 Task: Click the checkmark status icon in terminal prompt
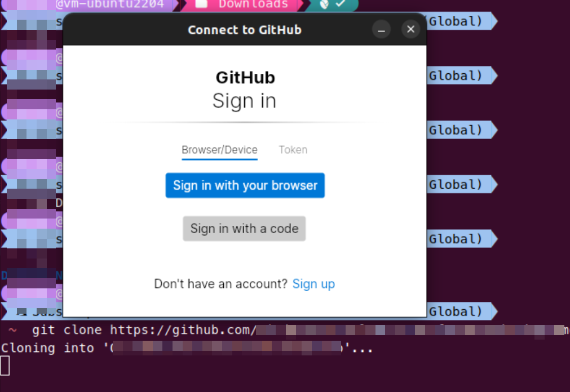click(341, 3)
